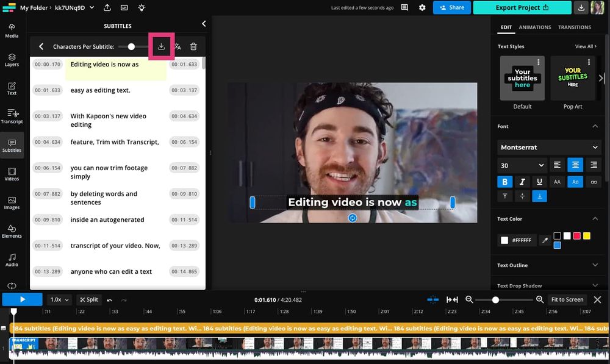Click the Export Project button
Image resolution: width=610 pixels, height=364 pixels.
click(522, 7)
